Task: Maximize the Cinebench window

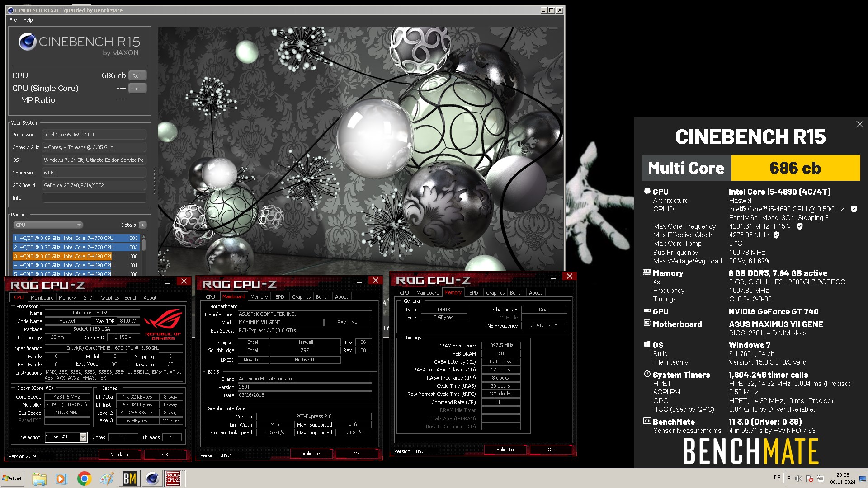Action: 551,10
